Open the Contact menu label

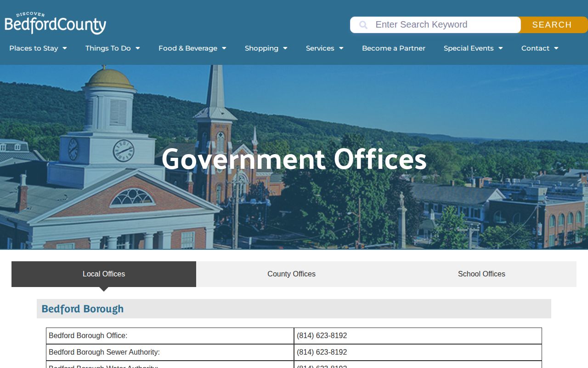(x=535, y=48)
